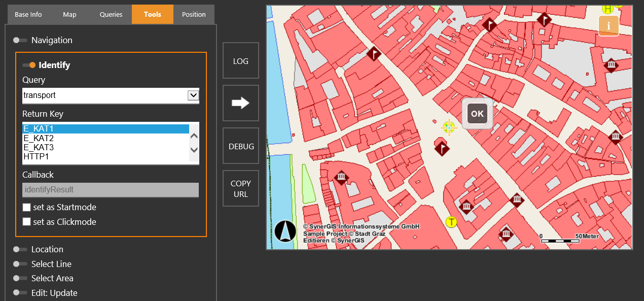Click the north arrow compass on the map
The image size is (644, 301).
[x=285, y=230]
